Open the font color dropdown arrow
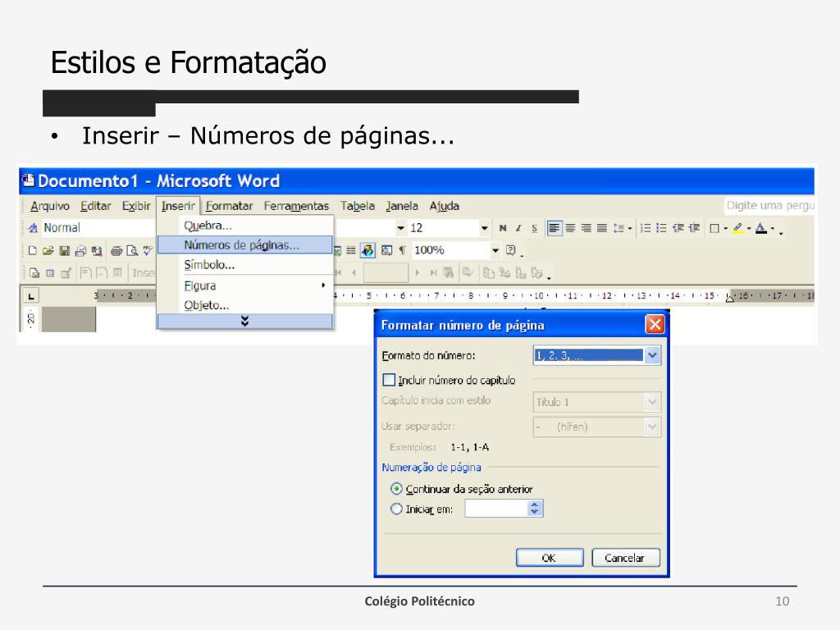Screen dimensions: 840x630 (773, 229)
